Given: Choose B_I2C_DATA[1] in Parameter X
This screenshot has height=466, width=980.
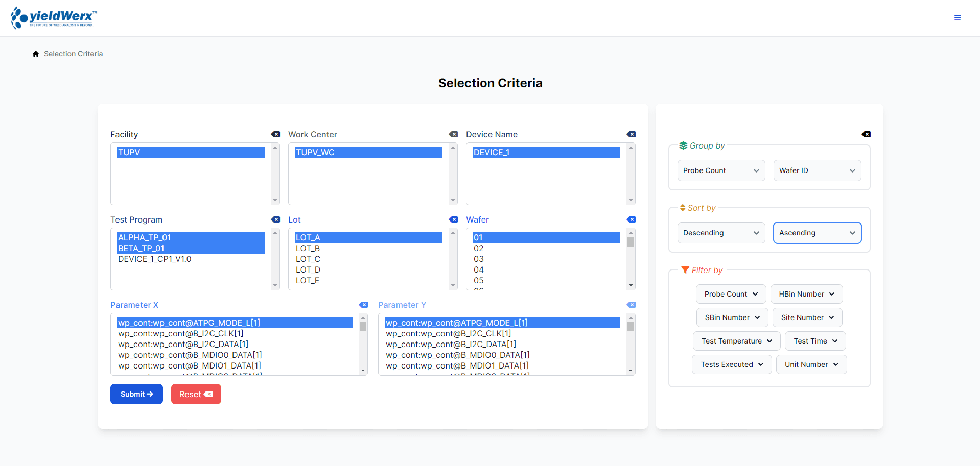Looking at the screenshot, I should [x=235, y=344].
